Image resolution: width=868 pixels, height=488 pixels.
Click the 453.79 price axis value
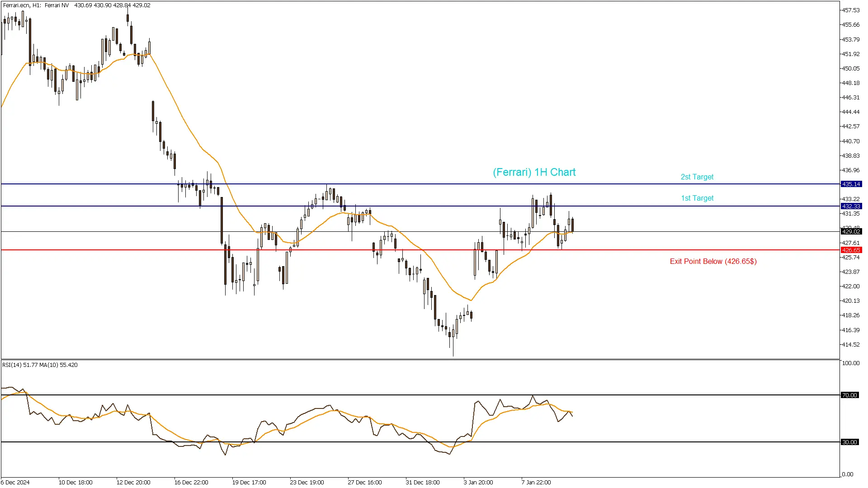[x=850, y=40]
